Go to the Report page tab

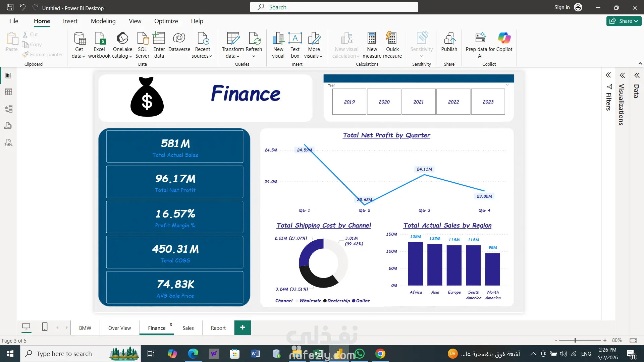click(218, 328)
